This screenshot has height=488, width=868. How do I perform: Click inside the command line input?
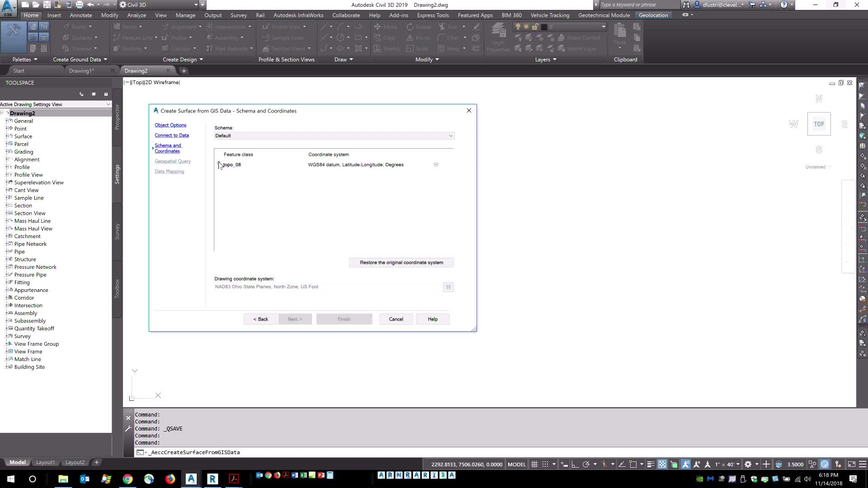point(316,452)
